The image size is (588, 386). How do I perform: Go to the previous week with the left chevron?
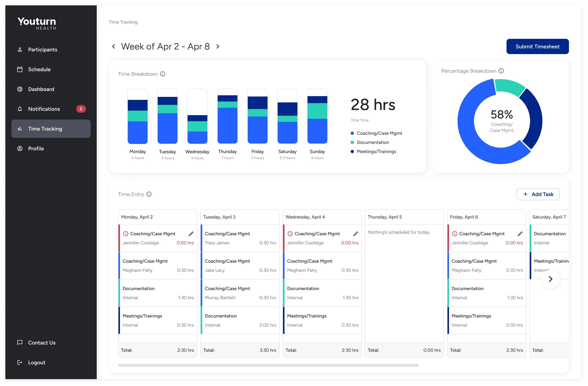pos(114,47)
